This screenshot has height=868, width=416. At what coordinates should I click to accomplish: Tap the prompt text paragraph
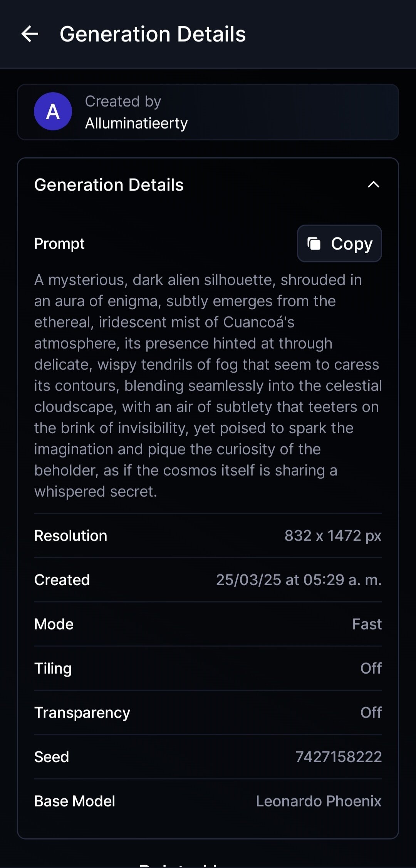point(208,386)
